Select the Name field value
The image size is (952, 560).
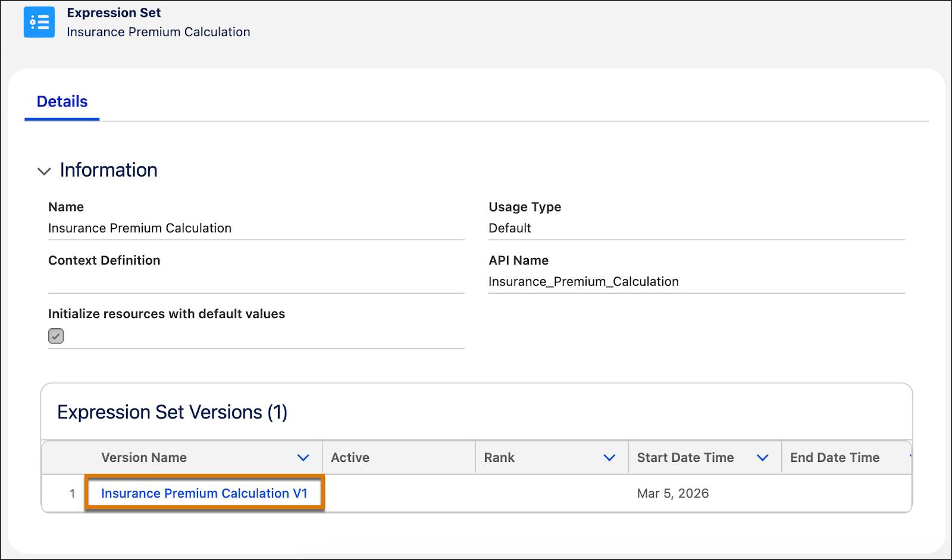(140, 228)
